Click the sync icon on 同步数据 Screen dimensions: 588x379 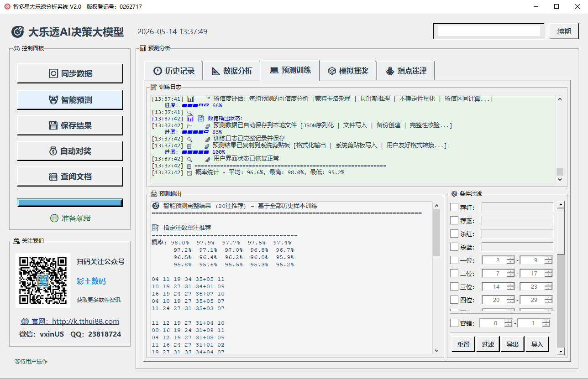[53, 73]
